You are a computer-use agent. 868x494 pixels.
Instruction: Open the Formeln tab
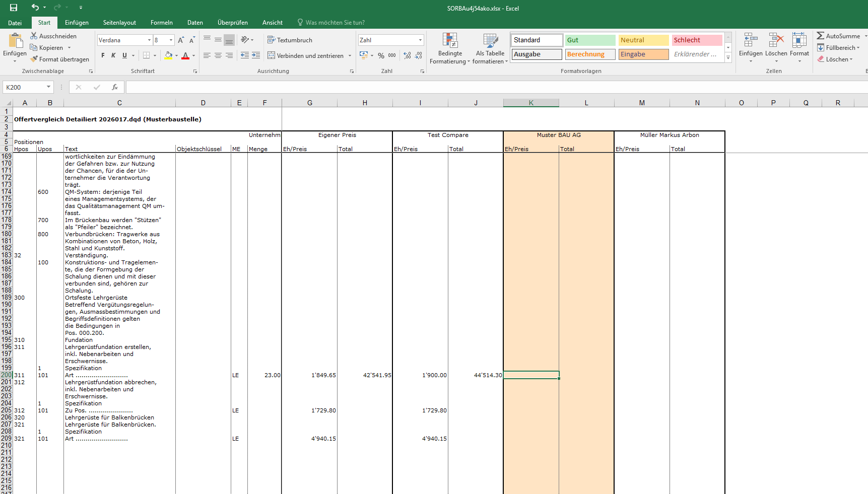coord(162,23)
